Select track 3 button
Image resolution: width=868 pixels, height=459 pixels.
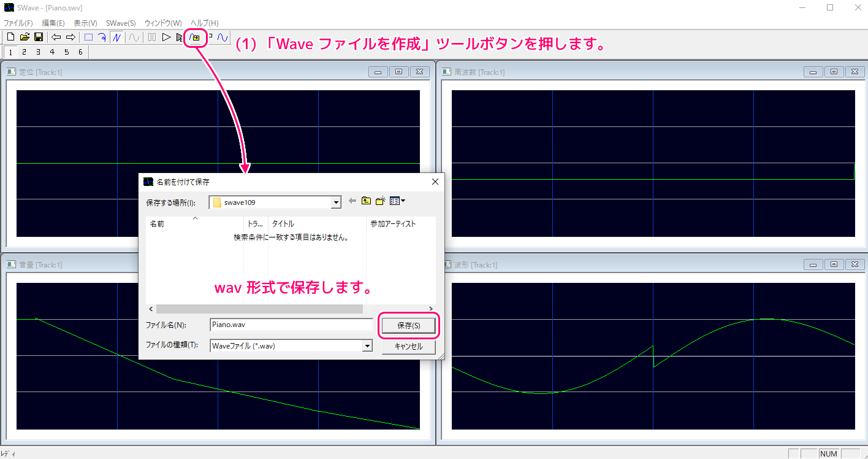pos(38,52)
